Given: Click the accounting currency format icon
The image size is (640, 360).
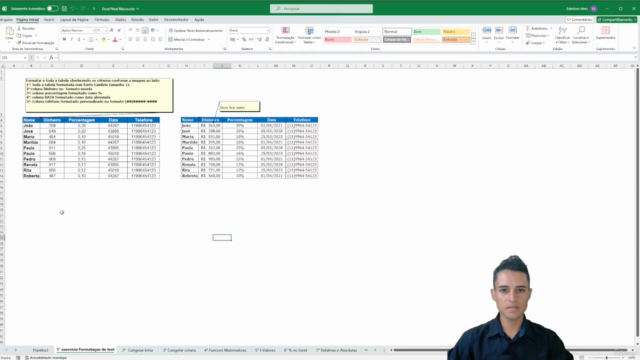Looking at the screenshot, I should tap(232, 40).
